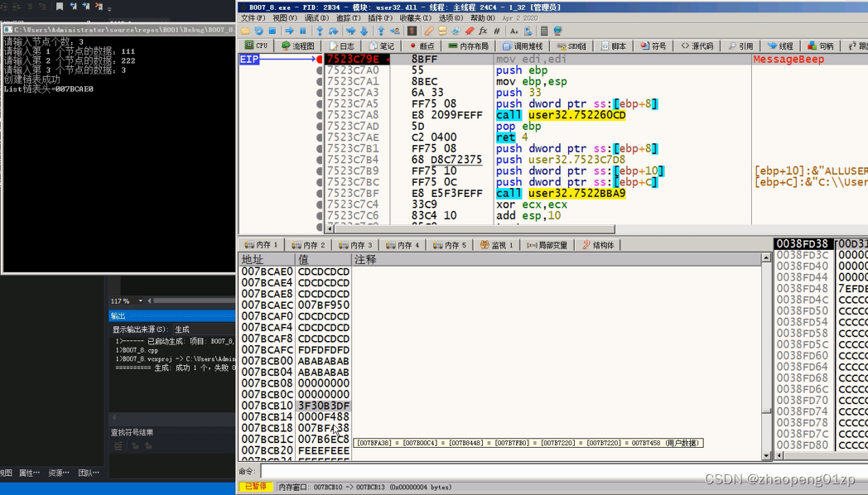
Task: Click the 团队 tab at Visual Studio bottom
Action: point(89,473)
